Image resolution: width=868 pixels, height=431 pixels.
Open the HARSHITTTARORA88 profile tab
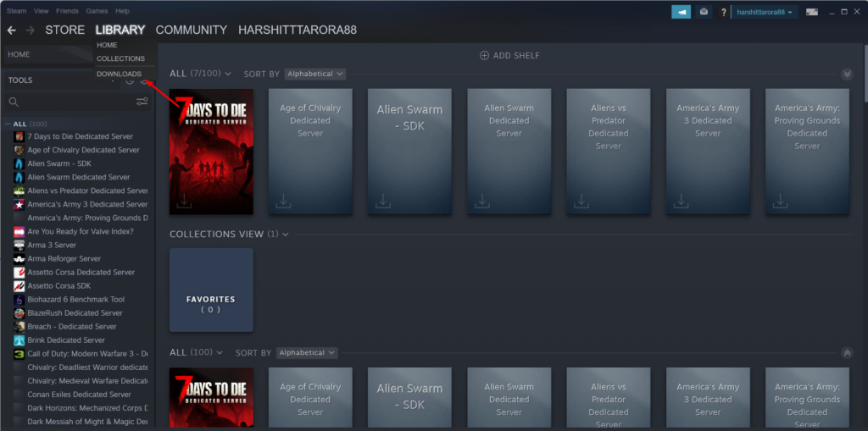[298, 30]
